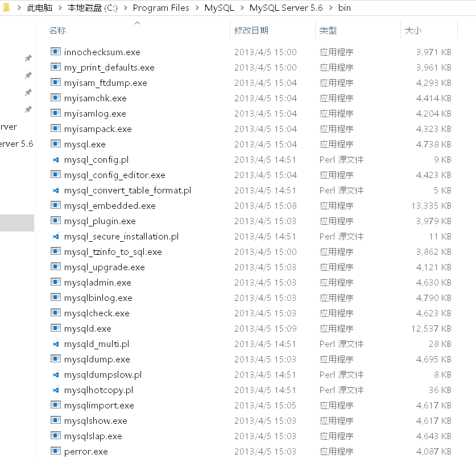Select the highlighted sidebar navigation item
The image size is (476, 475).
pos(17,223)
